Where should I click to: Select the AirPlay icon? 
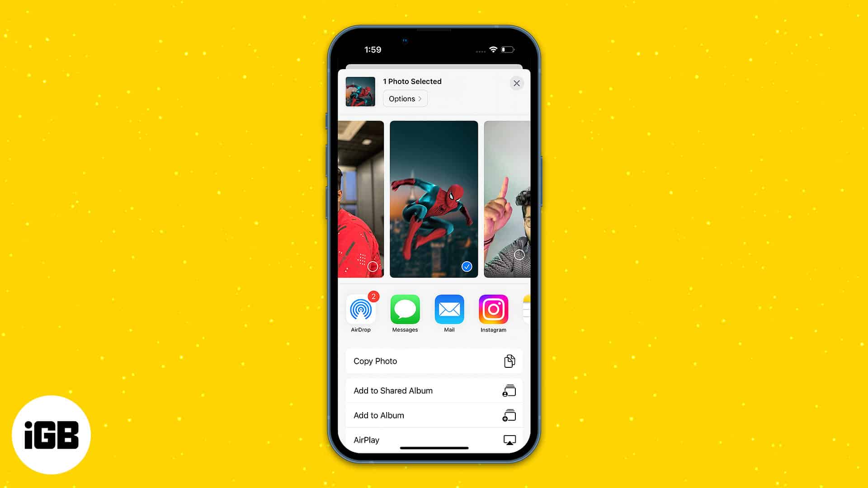point(509,440)
